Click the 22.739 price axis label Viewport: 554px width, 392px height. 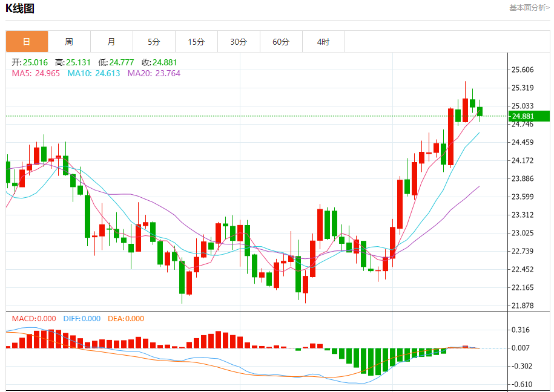[523, 251]
